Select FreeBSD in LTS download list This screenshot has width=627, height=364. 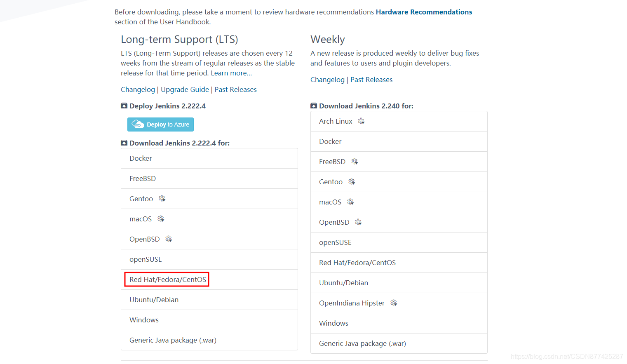tap(209, 178)
